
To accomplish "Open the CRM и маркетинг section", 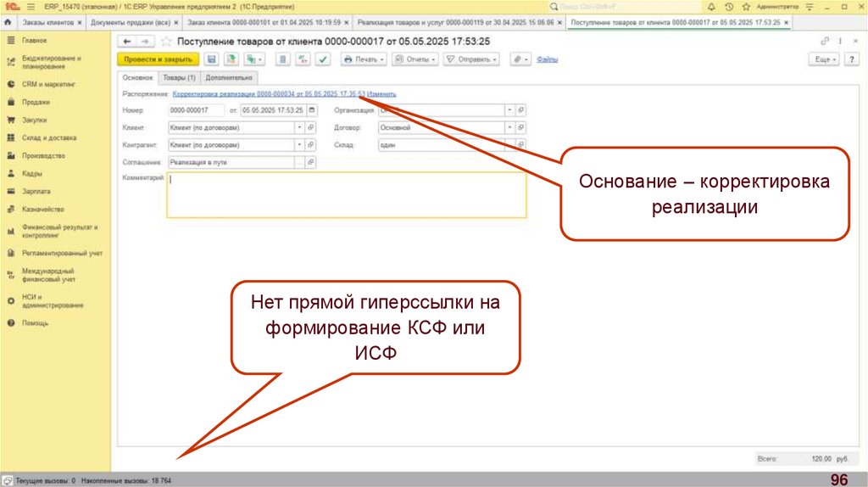I will (x=48, y=84).
